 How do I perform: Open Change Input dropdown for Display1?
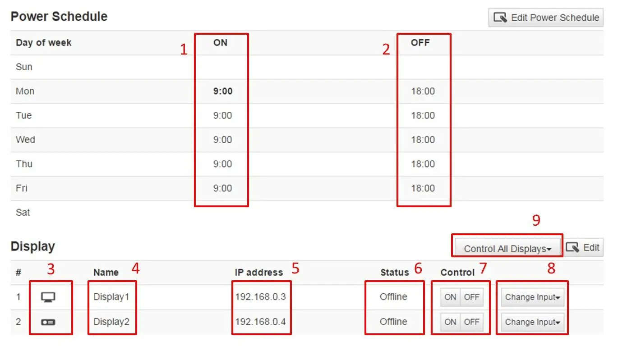pyautogui.click(x=532, y=297)
